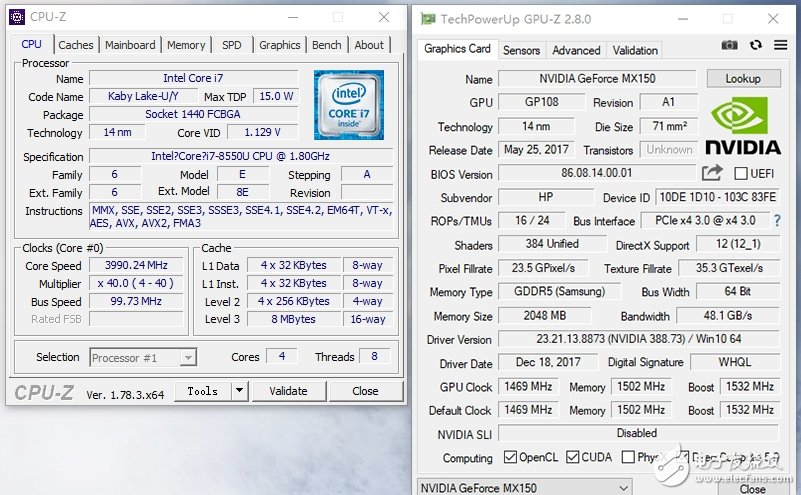Click the BIOS export share icon

click(x=712, y=173)
